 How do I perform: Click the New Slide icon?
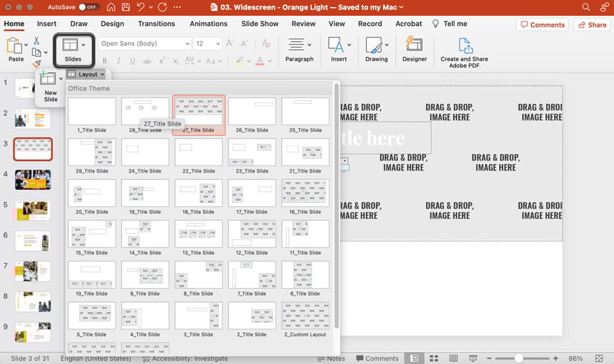[x=48, y=79]
